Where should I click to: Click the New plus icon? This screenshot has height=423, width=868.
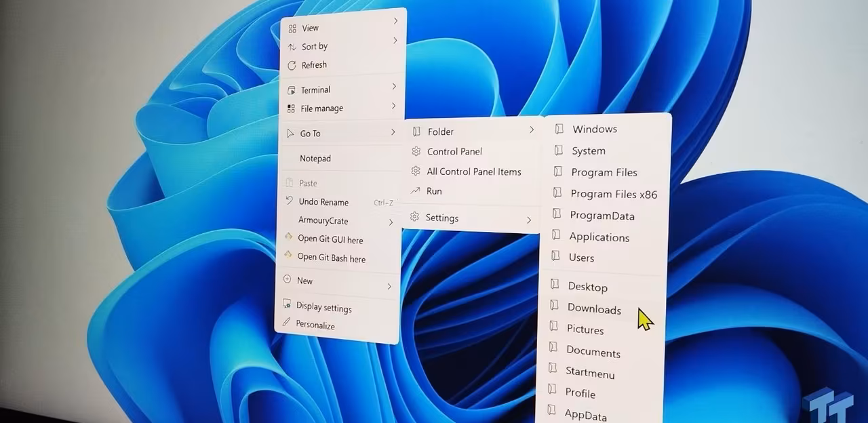click(288, 279)
